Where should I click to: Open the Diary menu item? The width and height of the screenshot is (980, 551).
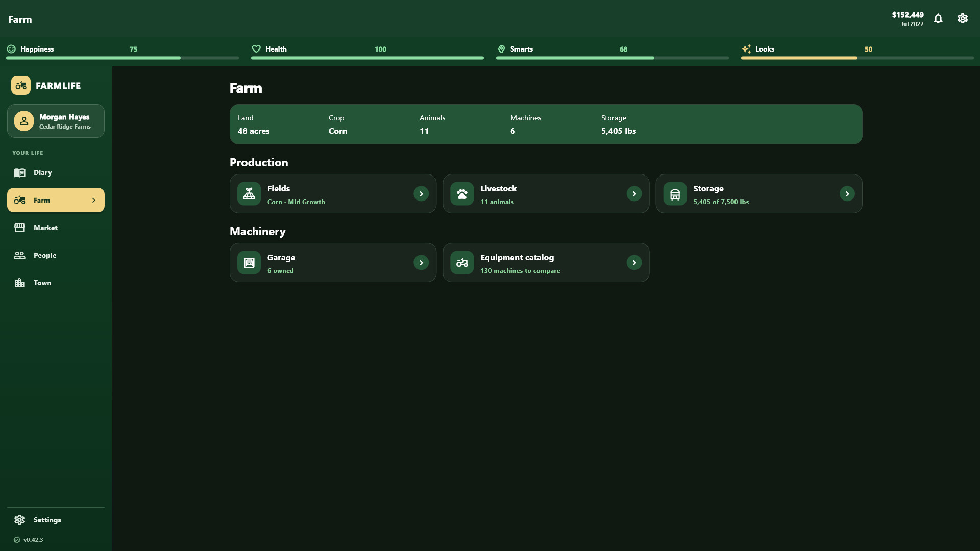56,173
